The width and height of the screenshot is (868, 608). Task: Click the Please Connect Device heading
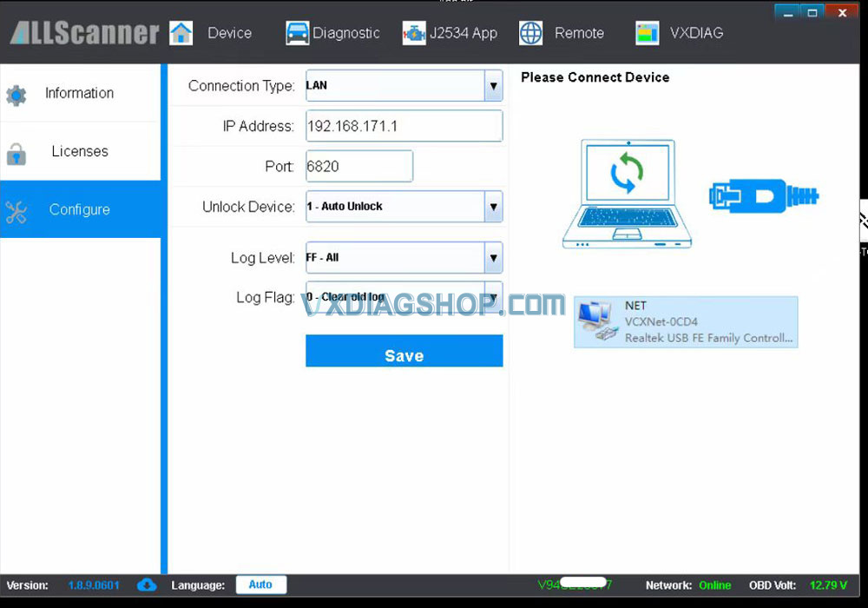(x=595, y=77)
